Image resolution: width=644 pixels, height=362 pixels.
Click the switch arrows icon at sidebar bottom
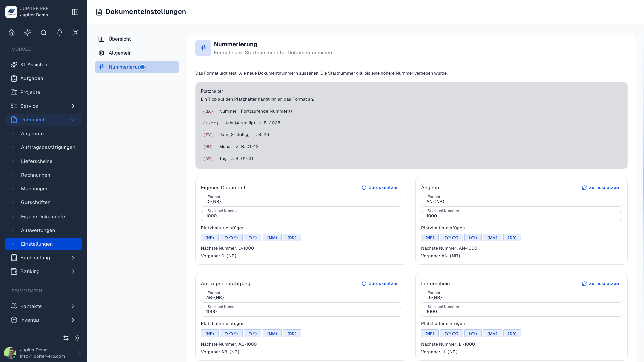tap(66, 338)
